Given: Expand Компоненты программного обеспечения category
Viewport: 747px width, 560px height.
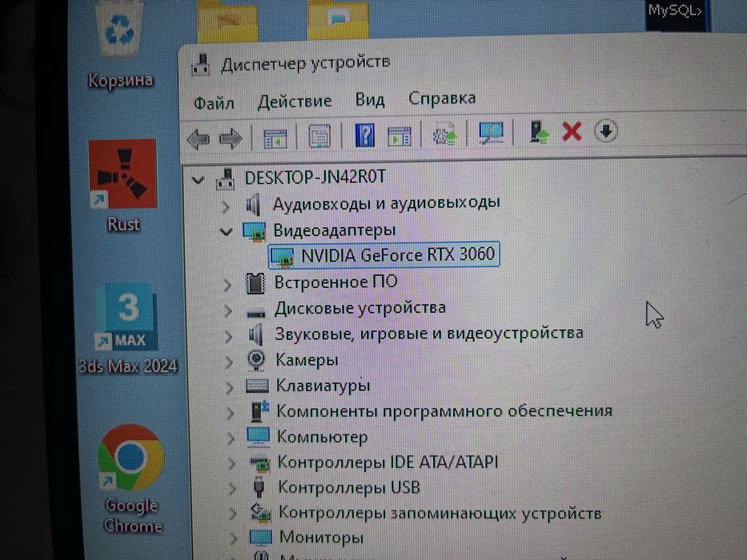Looking at the screenshot, I should [231, 413].
